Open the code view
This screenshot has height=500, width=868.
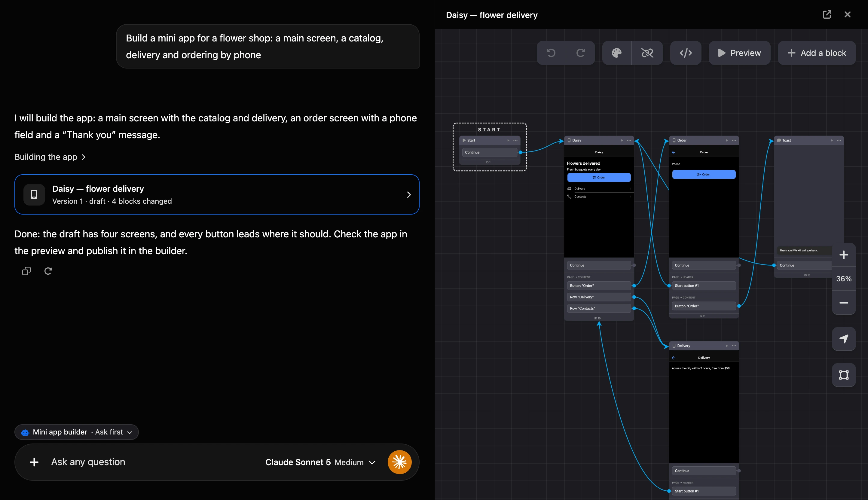tap(686, 53)
